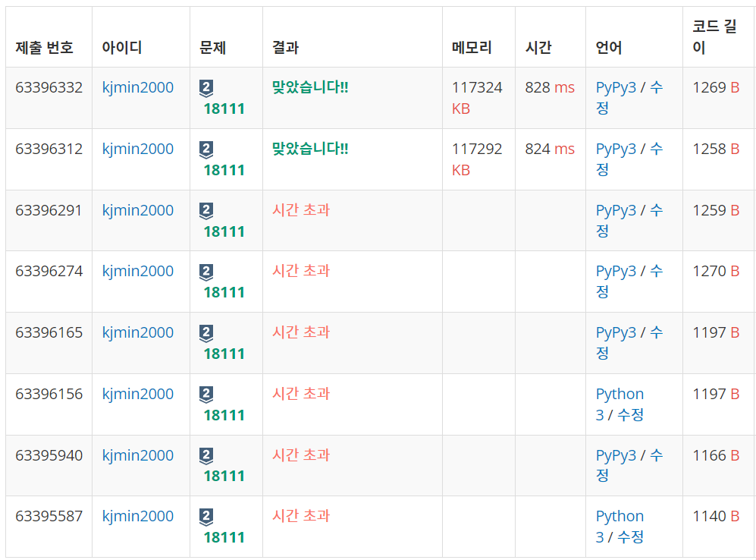Open problem 18111 link in row 63396274
Screen dimensions: 756x560
tap(224, 292)
